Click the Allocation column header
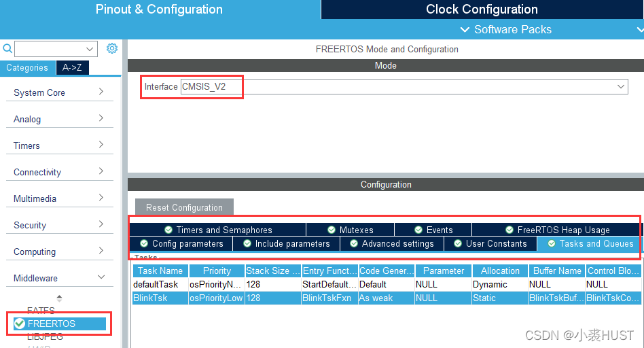644x348 pixels. click(x=500, y=271)
